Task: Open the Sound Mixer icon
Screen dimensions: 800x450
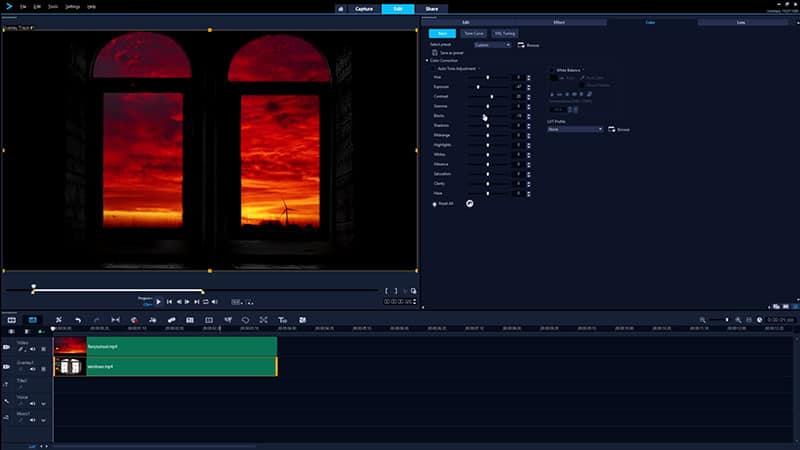Action: tap(153, 320)
